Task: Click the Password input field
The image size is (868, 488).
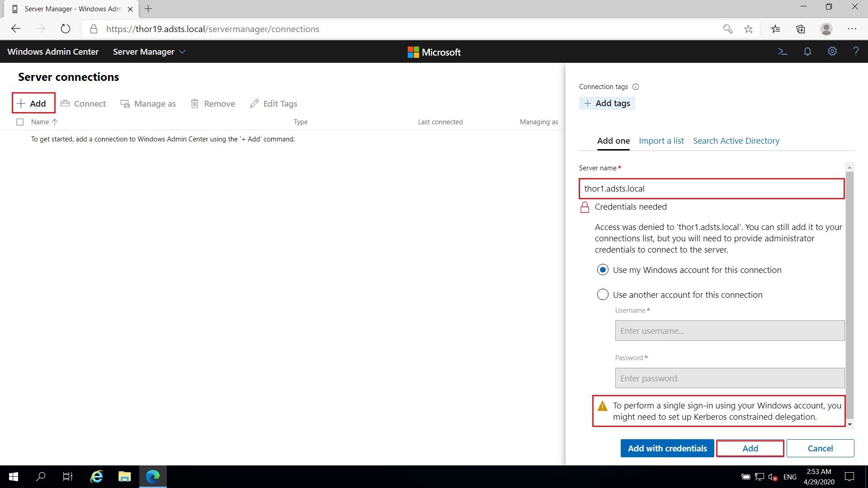Action: pos(730,378)
